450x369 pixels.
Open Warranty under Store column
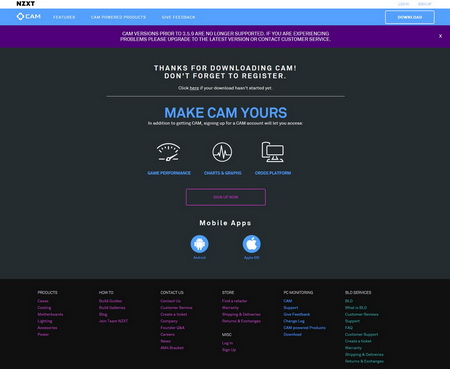tap(230, 308)
